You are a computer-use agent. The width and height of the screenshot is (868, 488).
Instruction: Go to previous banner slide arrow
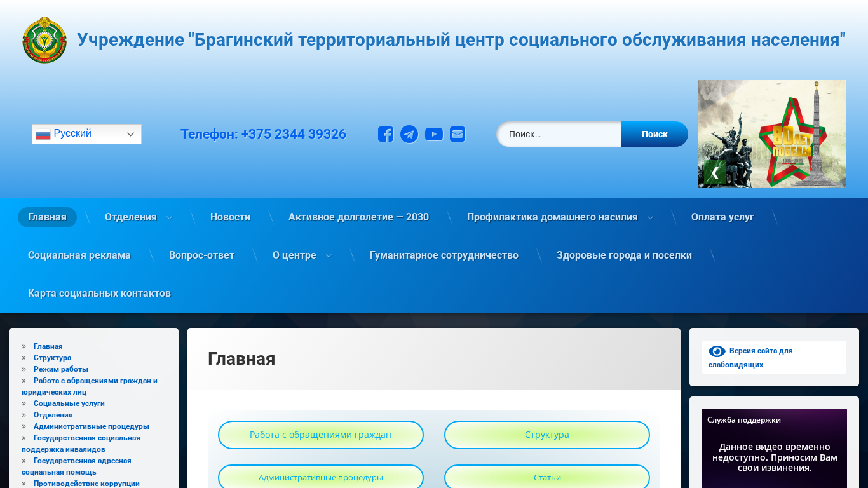(x=715, y=172)
